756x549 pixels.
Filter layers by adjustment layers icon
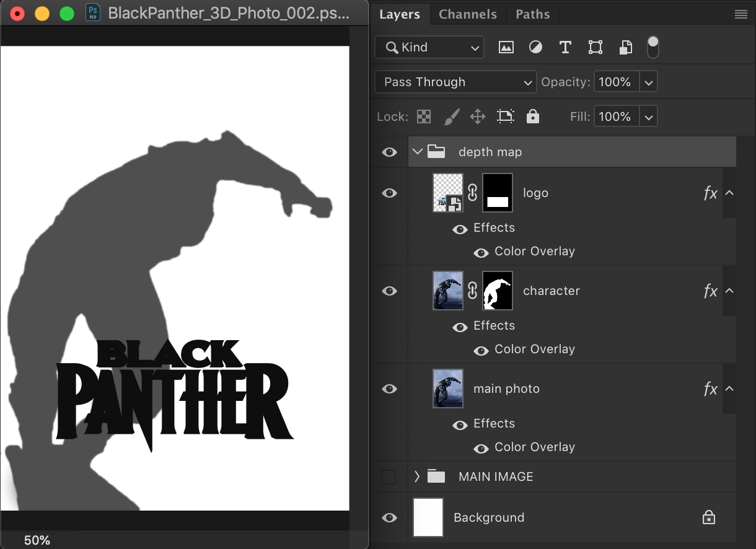click(x=535, y=47)
